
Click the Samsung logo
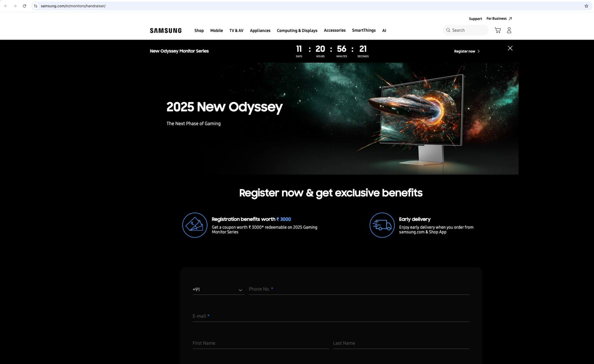[x=166, y=30]
